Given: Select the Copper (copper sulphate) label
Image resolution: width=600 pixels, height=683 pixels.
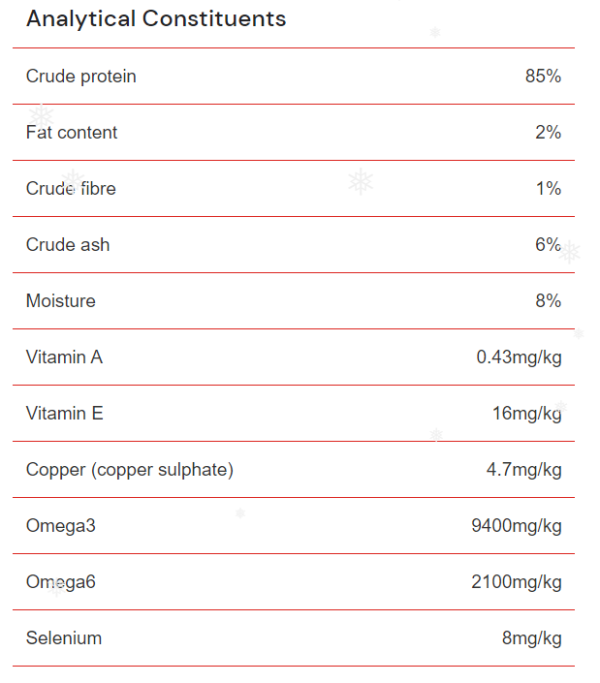Looking at the screenshot, I should point(130,470).
